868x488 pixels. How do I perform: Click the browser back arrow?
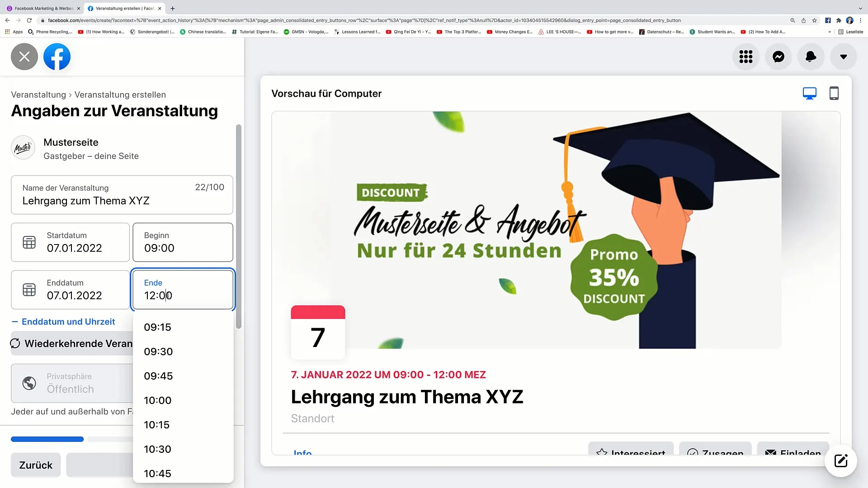pos(7,20)
